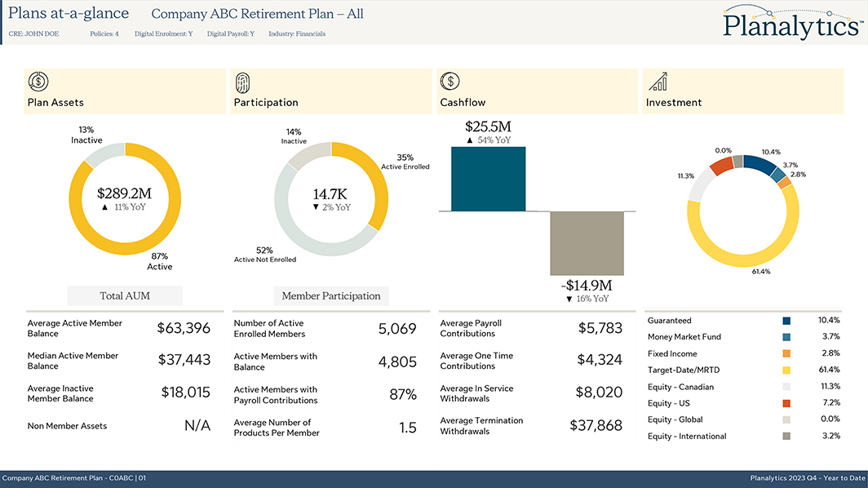Select the Participation people icon
Screen dimensions: 868x488
243,82
